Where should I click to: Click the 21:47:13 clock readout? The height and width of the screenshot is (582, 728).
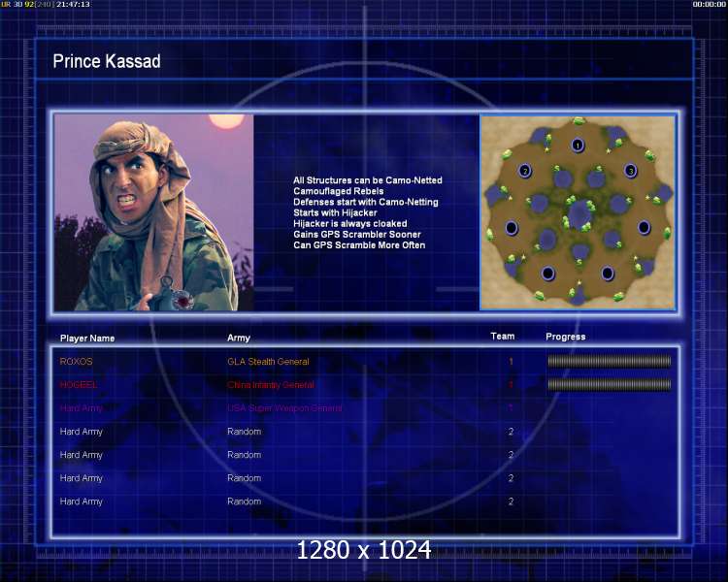tap(73, 4)
